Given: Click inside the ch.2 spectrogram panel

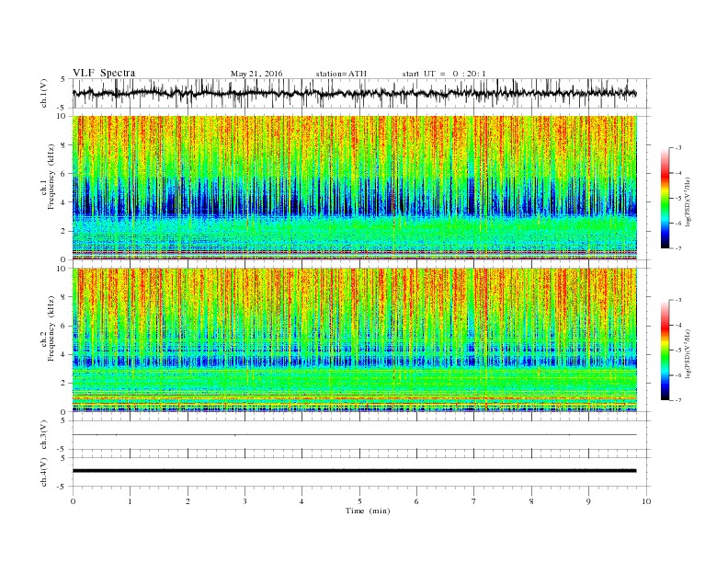Looking at the screenshot, I should [355, 339].
